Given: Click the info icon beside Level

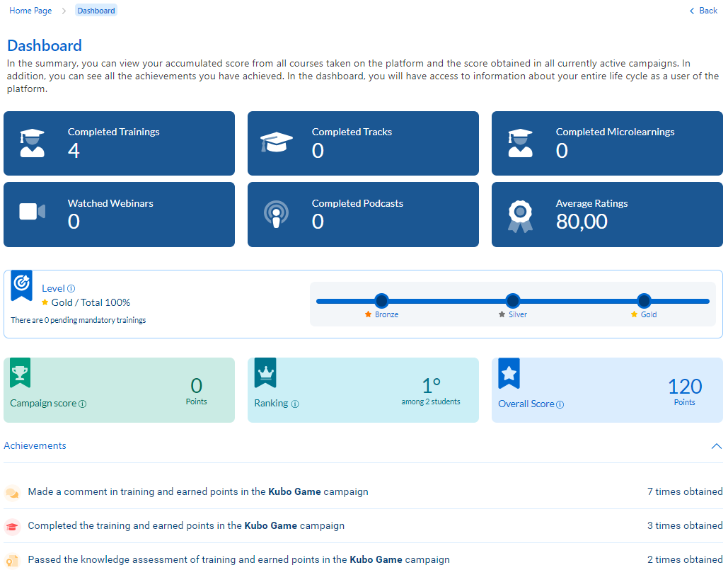Looking at the screenshot, I should click(71, 289).
